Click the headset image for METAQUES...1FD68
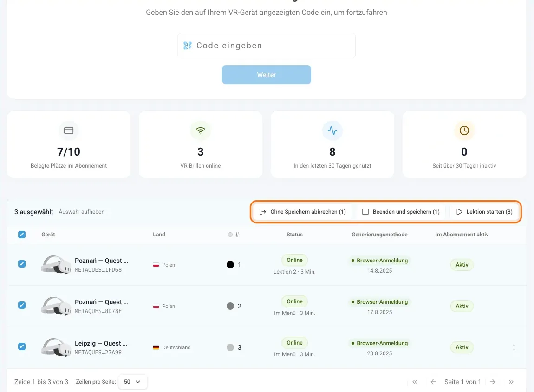Viewport: 534px width, 392px height. [x=56, y=265]
